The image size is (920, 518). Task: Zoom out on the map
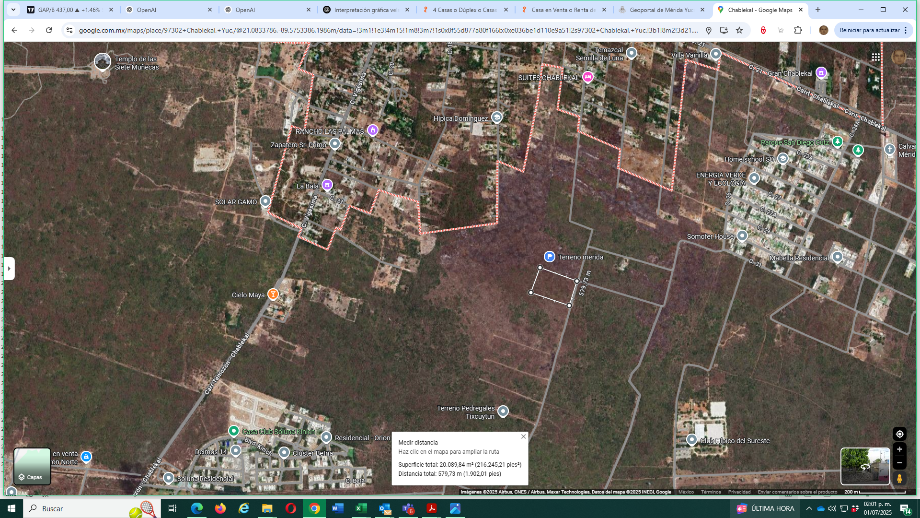pyautogui.click(x=899, y=462)
